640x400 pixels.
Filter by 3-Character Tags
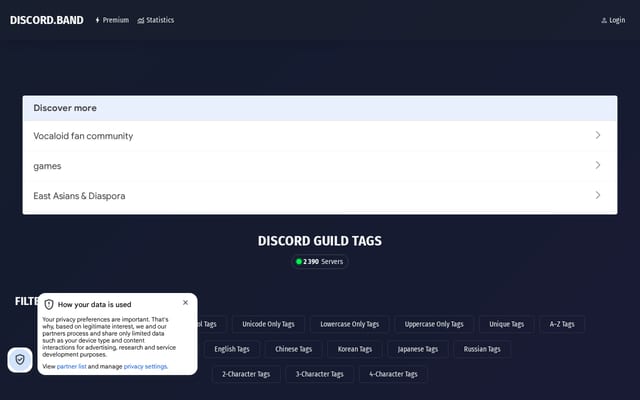click(x=320, y=374)
